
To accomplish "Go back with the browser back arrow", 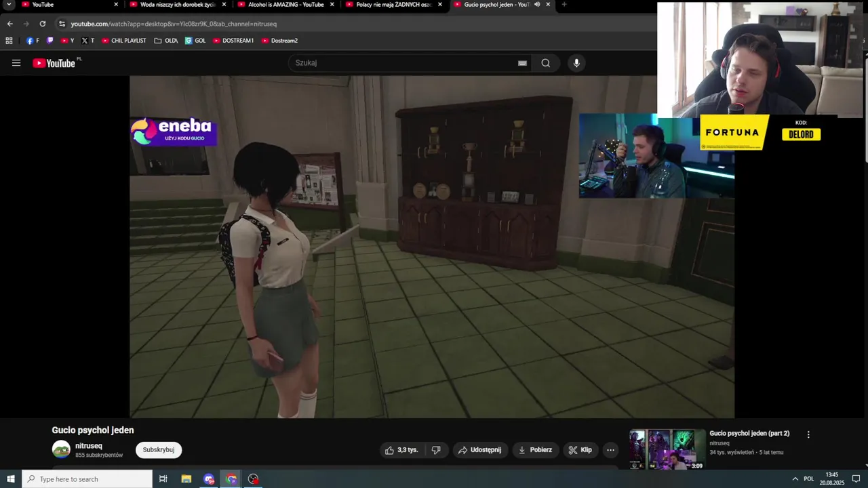I will [x=9, y=24].
